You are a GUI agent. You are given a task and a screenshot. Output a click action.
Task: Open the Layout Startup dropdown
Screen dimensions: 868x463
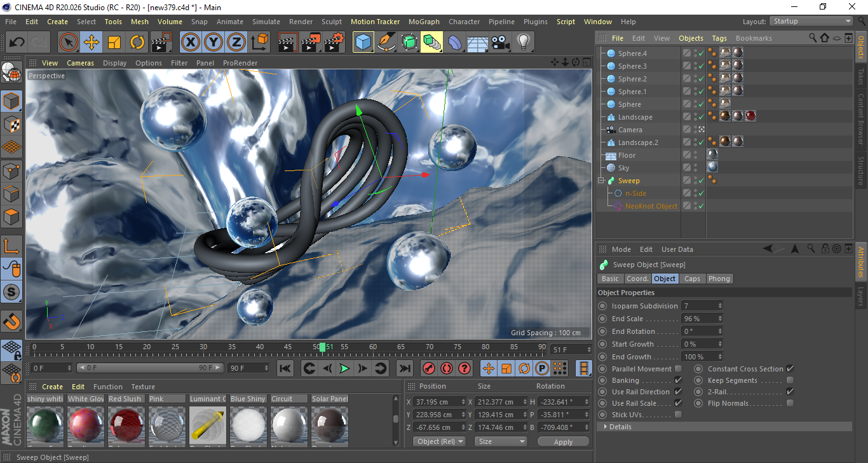(x=811, y=21)
